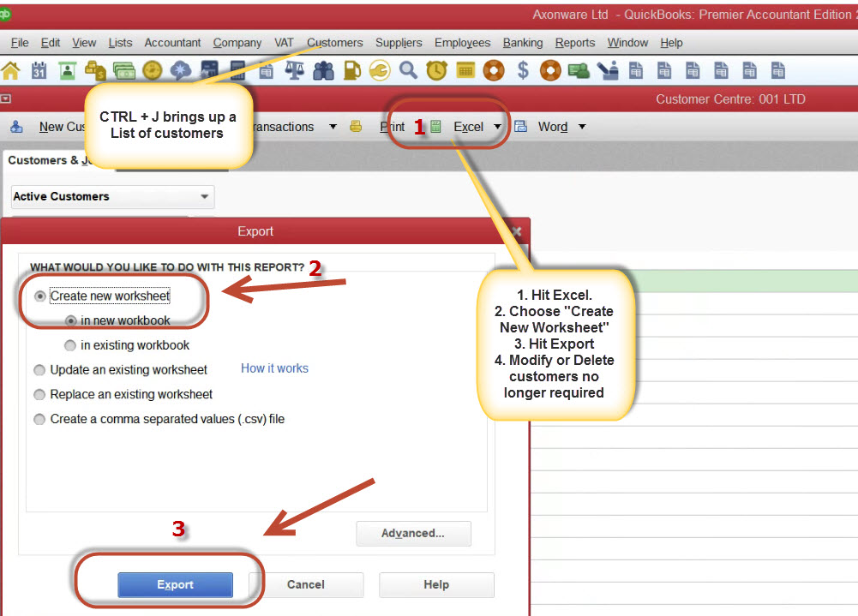Open the Reports menu
Image resolution: width=858 pixels, height=616 pixels.
574,43
